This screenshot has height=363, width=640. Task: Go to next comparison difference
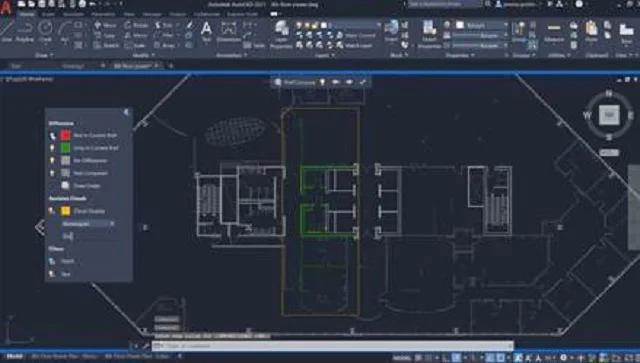[x=349, y=82]
